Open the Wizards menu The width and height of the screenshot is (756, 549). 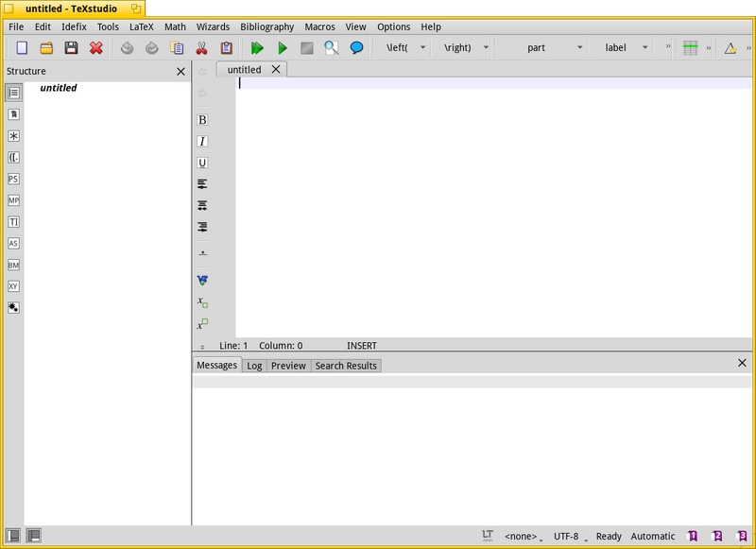[x=213, y=27]
